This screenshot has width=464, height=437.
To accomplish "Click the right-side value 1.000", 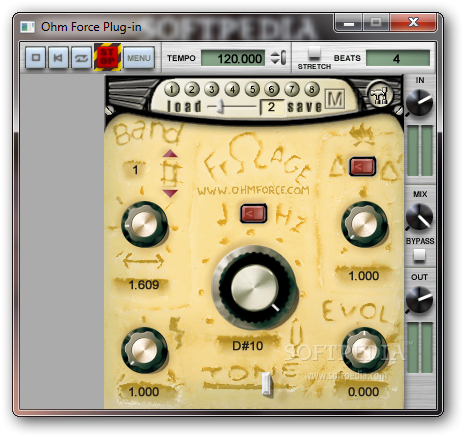I will click(x=364, y=276).
